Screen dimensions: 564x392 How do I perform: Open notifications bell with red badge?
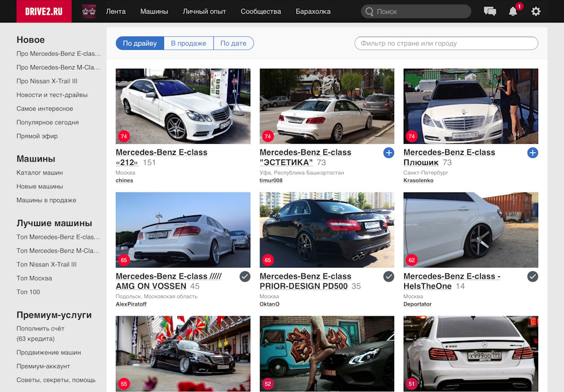(513, 11)
